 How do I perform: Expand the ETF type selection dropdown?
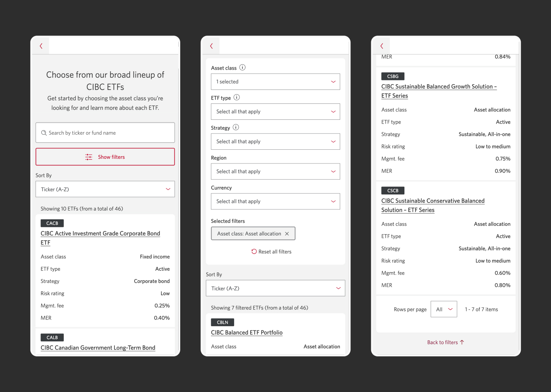pyautogui.click(x=275, y=111)
